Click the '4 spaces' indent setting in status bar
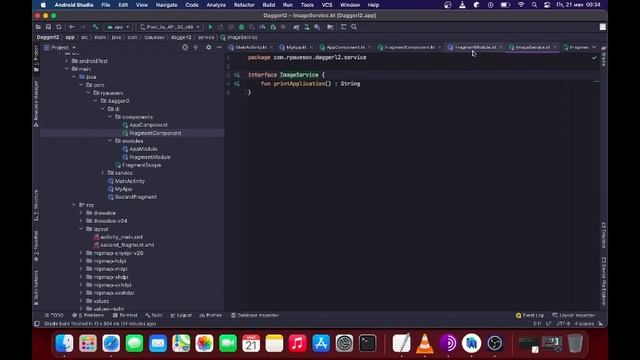Viewport: 640px width, 360px height. point(584,324)
